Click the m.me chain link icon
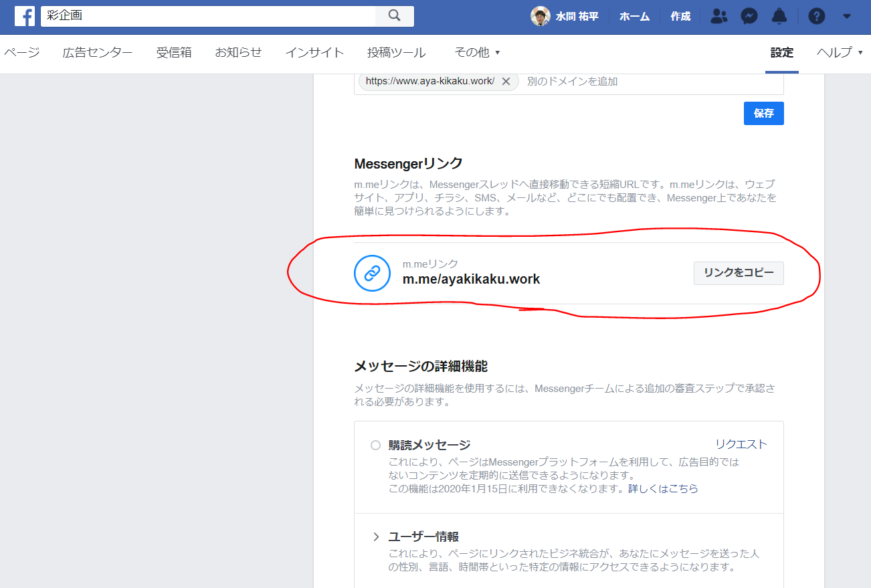This screenshot has width=871, height=588. [372, 273]
